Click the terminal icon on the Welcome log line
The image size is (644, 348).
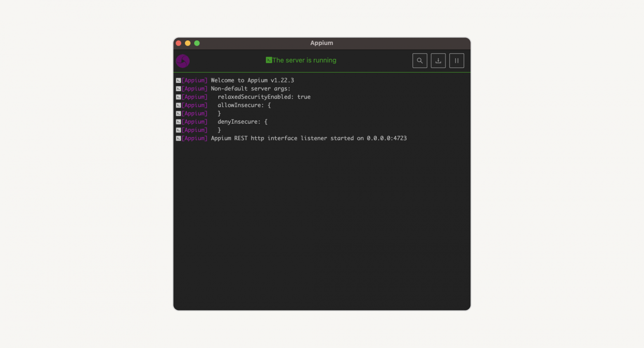[x=178, y=80]
